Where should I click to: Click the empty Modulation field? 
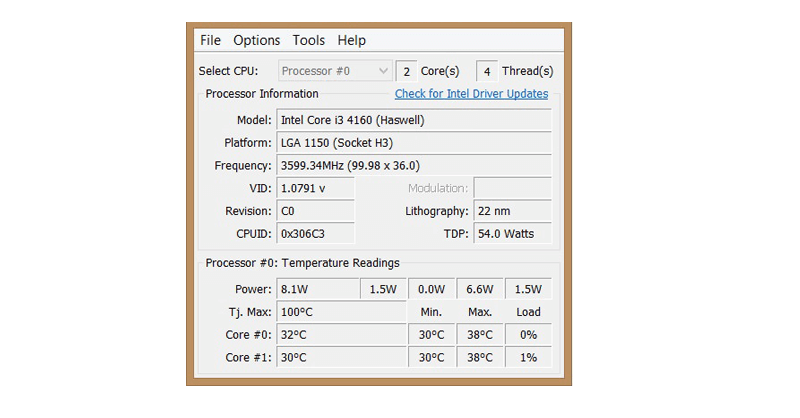[512, 188]
